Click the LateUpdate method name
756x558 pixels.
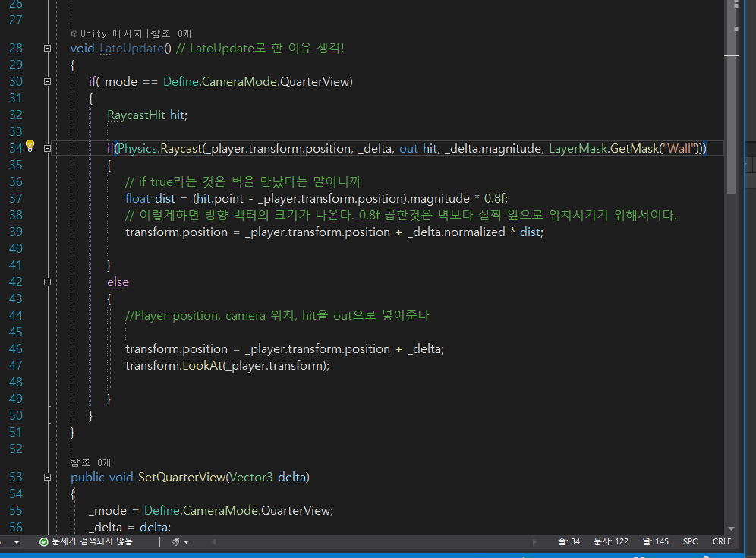tap(131, 49)
